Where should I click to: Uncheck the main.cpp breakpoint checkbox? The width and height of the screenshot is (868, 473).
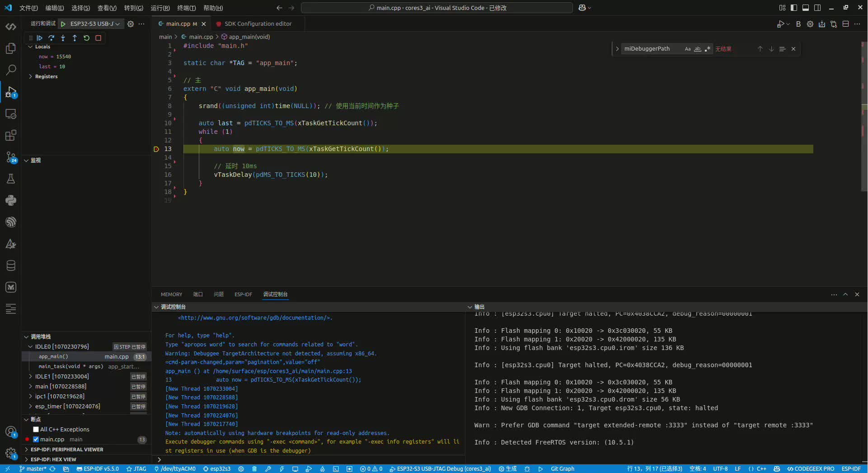tap(36, 440)
